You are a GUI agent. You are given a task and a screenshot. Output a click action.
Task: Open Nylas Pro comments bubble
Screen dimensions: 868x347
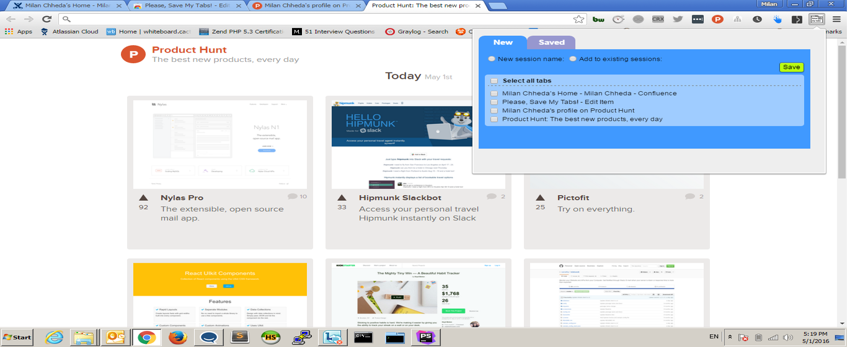[x=293, y=196]
